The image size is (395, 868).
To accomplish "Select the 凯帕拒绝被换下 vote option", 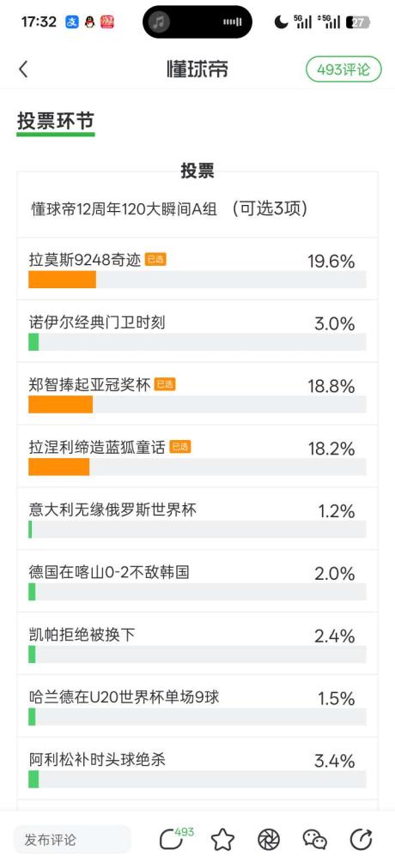I will tap(197, 643).
